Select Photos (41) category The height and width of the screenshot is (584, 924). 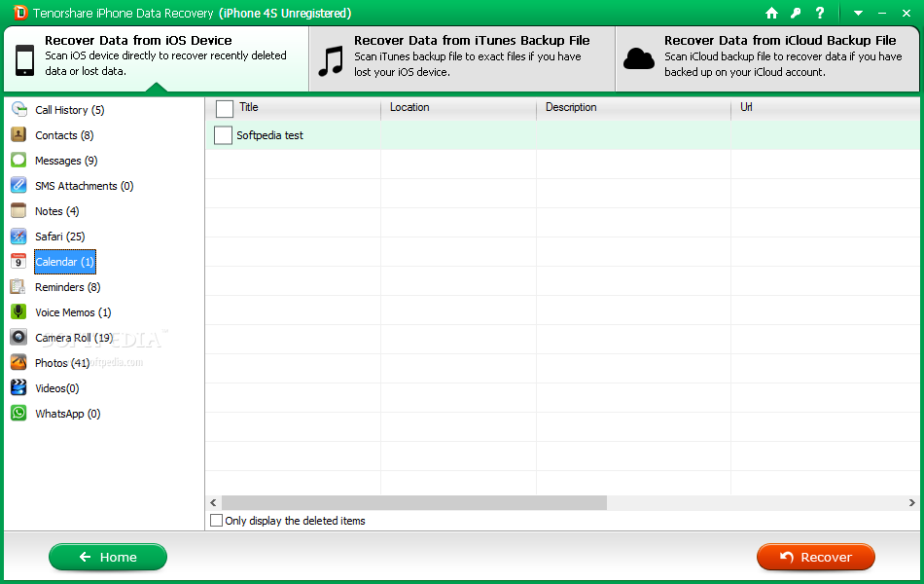point(62,363)
